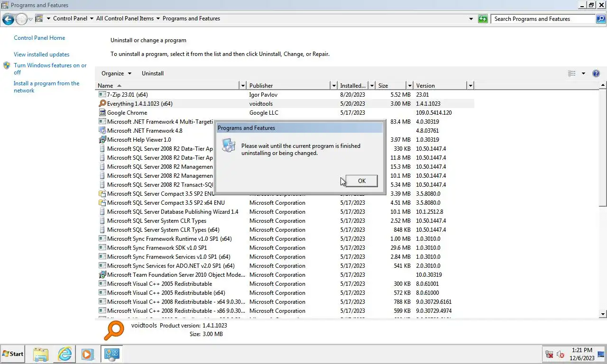Select Microsoft SQL Server System CLR Types (x64)

285,230
